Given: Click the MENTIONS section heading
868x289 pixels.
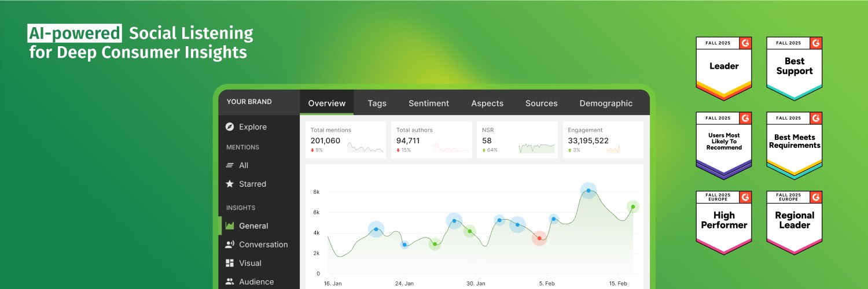Looking at the screenshot, I should [242, 147].
